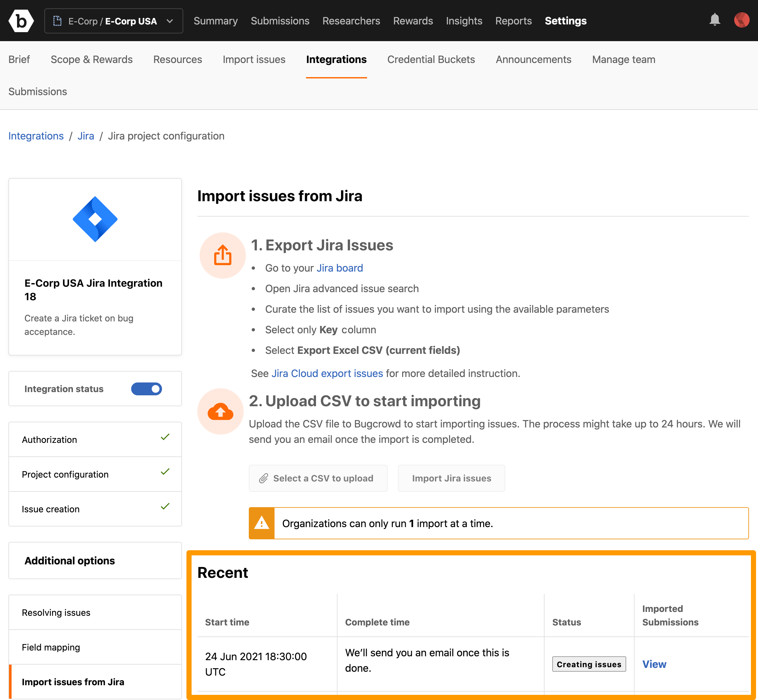This screenshot has width=758, height=700.
Task: Click the E-Corp USA Jira Integration 18 title
Action: (x=93, y=290)
